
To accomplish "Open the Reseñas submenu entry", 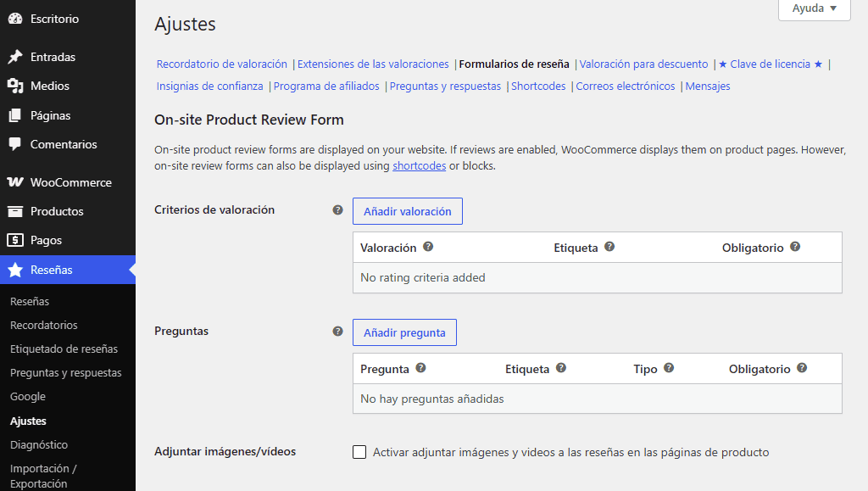I will pos(30,301).
